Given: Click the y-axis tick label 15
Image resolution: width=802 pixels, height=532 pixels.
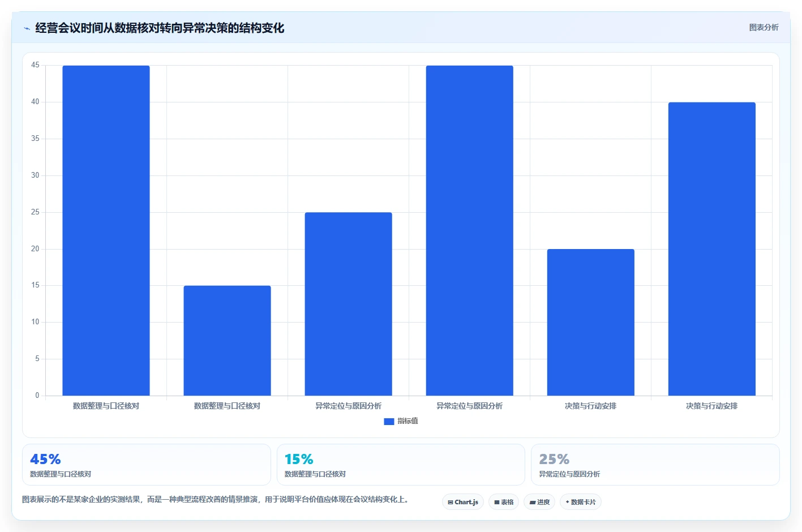Looking at the screenshot, I should click(35, 285).
